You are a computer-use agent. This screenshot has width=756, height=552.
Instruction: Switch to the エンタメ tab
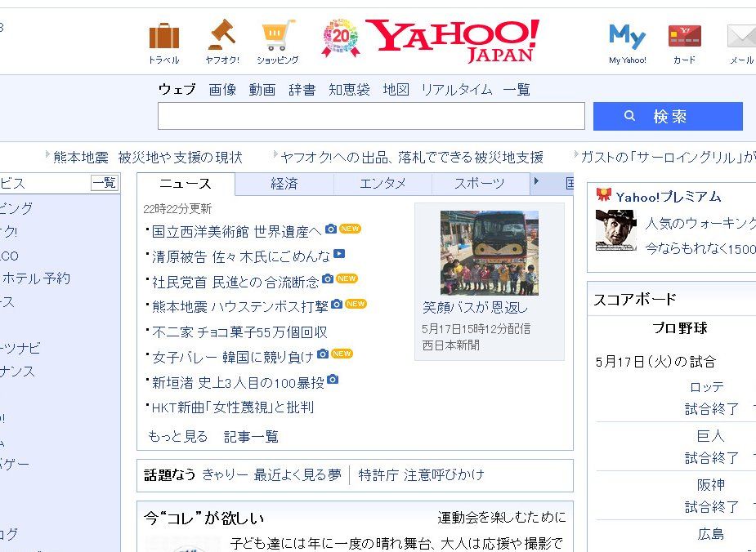pyautogui.click(x=382, y=184)
